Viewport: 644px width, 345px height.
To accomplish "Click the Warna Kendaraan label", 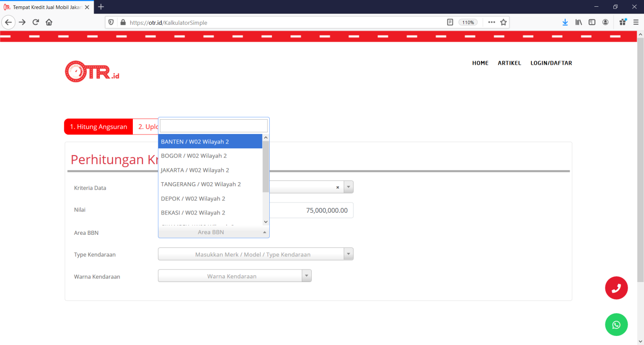I will click(x=97, y=277).
